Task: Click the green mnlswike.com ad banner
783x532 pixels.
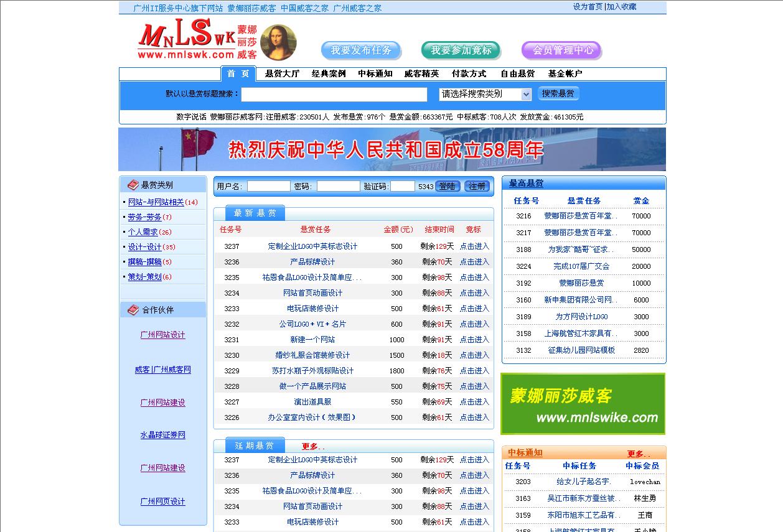Action: tap(583, 403)
